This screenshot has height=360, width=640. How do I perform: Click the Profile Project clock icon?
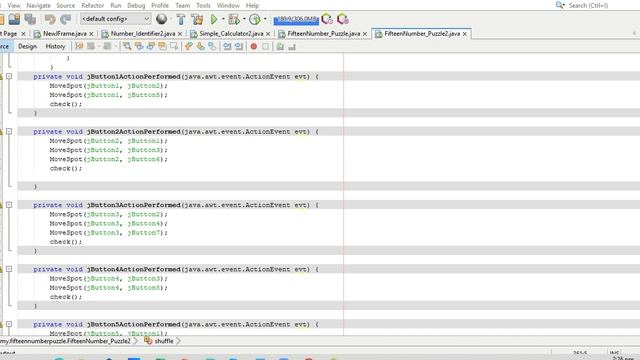click(x=255, y=19)
